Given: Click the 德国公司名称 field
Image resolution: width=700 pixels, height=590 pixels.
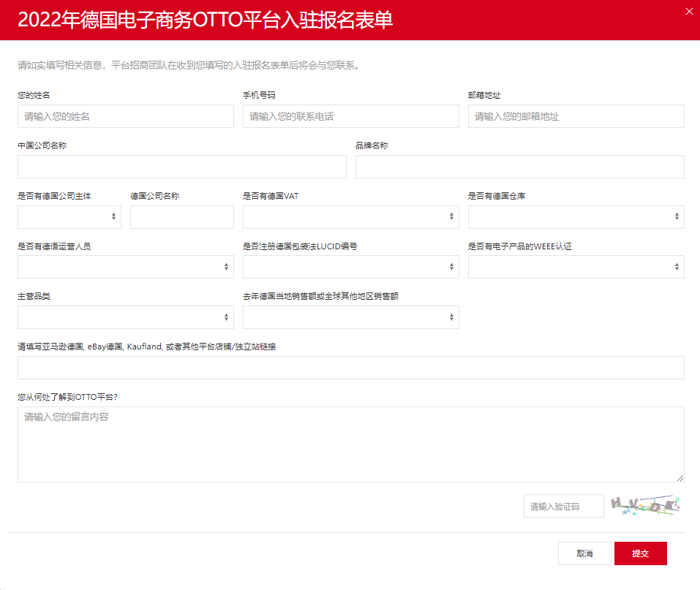Looking at the screenshot, I should tap(181, 216).
